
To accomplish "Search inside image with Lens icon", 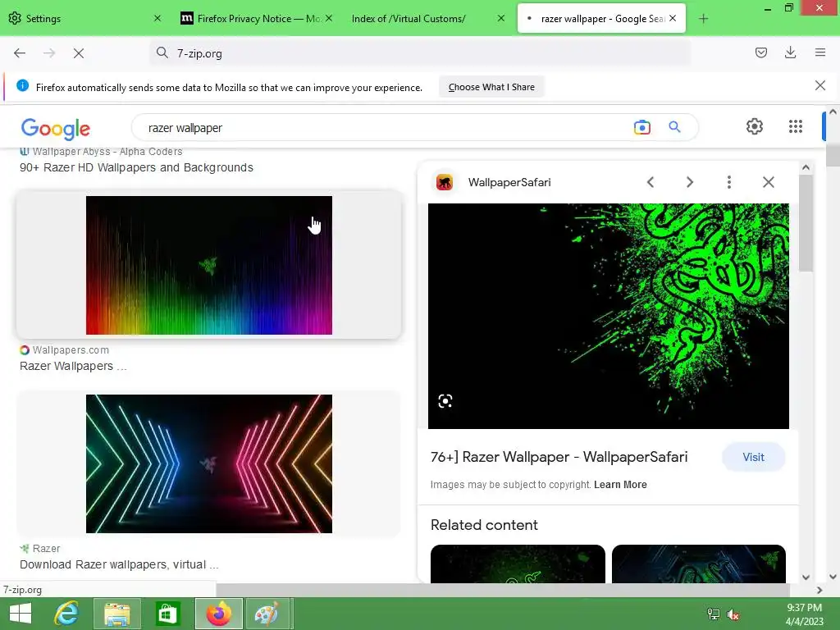I will (445, 401).
